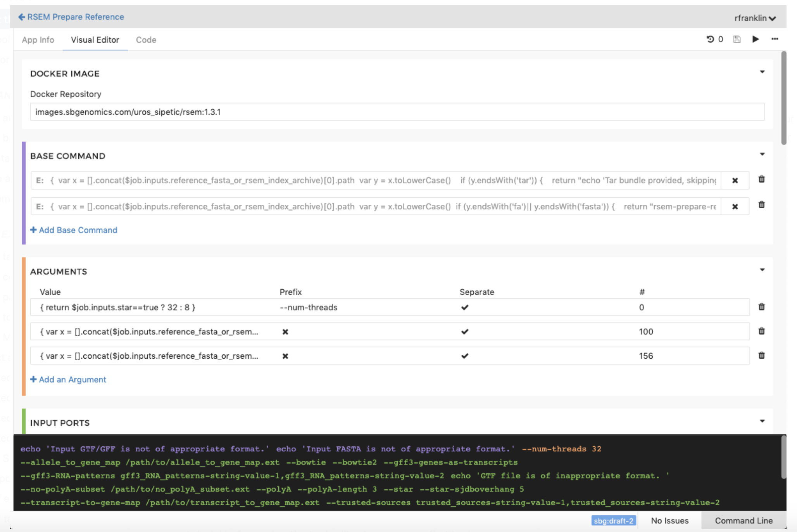
Task: Run the app with play icon
Action: [x=756, y=39]
